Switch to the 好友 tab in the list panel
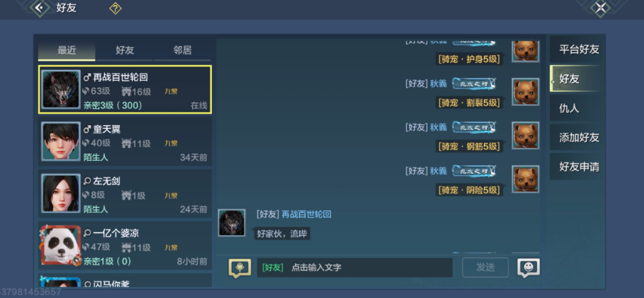Image resolution: width=644 pixels, height=298 pixels. [x=125, y=51]
